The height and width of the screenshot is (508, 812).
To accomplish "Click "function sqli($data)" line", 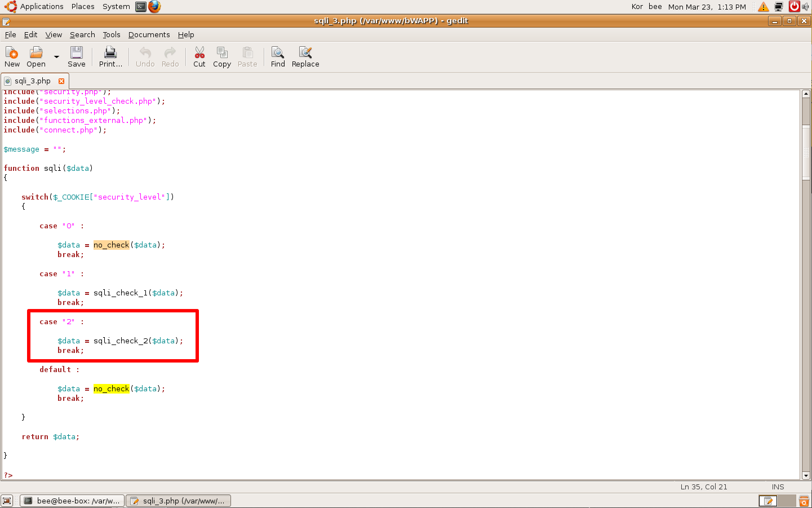I will [48, 168].
